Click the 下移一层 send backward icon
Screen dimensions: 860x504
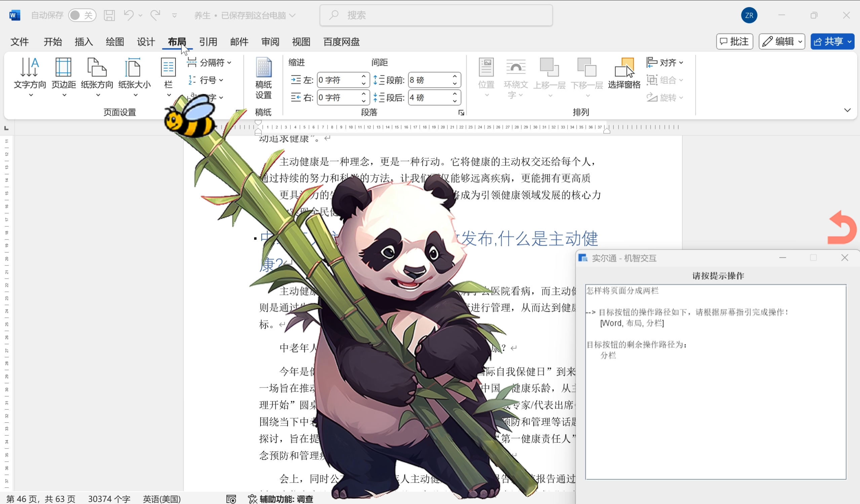[587, 67]
